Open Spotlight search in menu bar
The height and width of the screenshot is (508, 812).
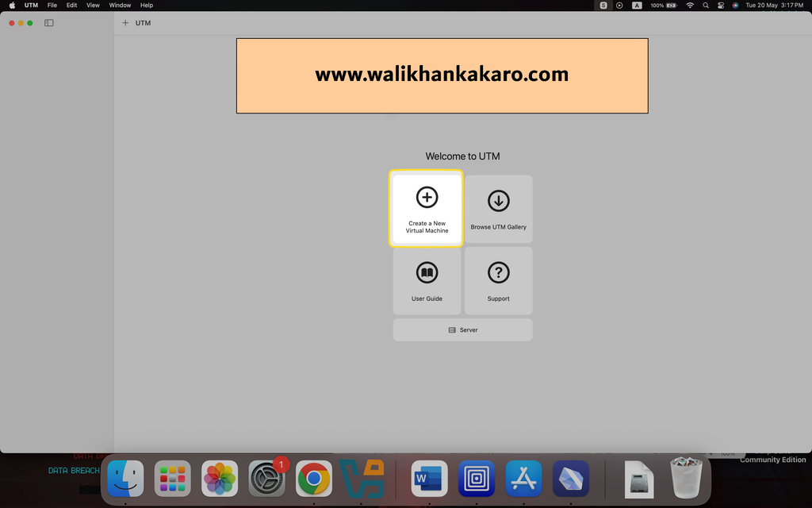click(705, 6)
